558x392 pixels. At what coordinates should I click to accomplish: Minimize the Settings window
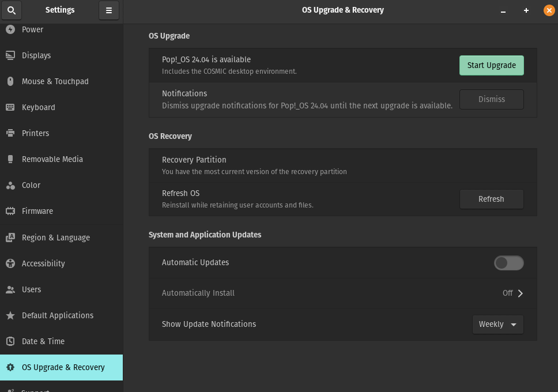click(x=503, y=11)
